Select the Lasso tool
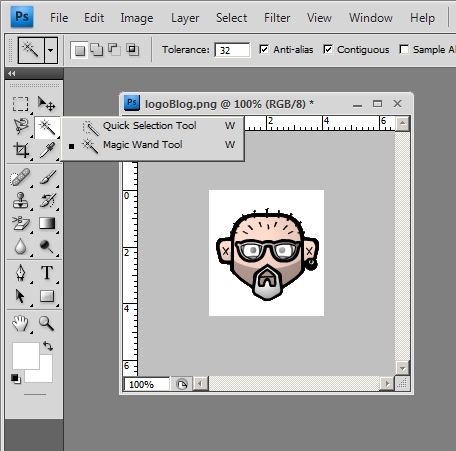The height and width of the screenshot is (451, 456). 21,127
